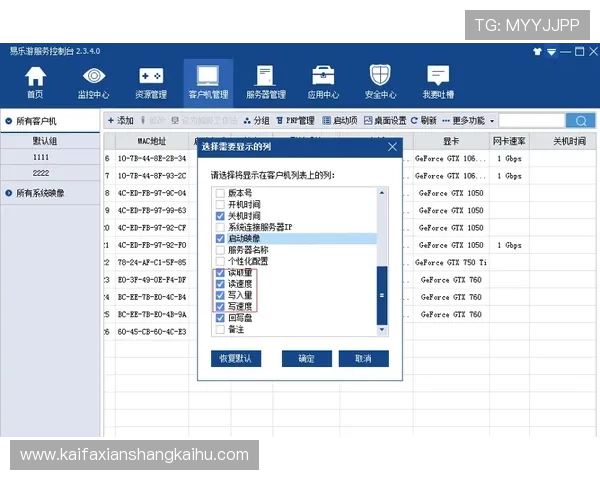Click the magnifier search button
This screenshot has width=600, height=480.
pyautogui.click(x=580, y=121)
